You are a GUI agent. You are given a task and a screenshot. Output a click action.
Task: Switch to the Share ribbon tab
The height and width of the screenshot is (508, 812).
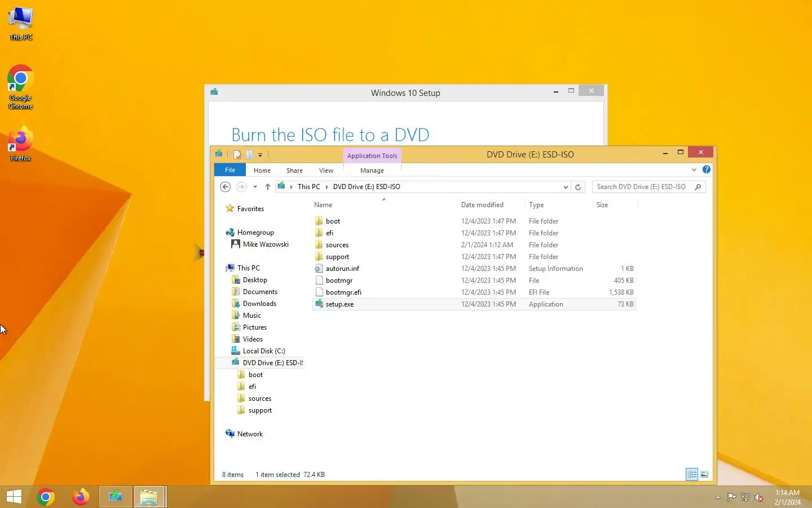click(x=294, y=170)
